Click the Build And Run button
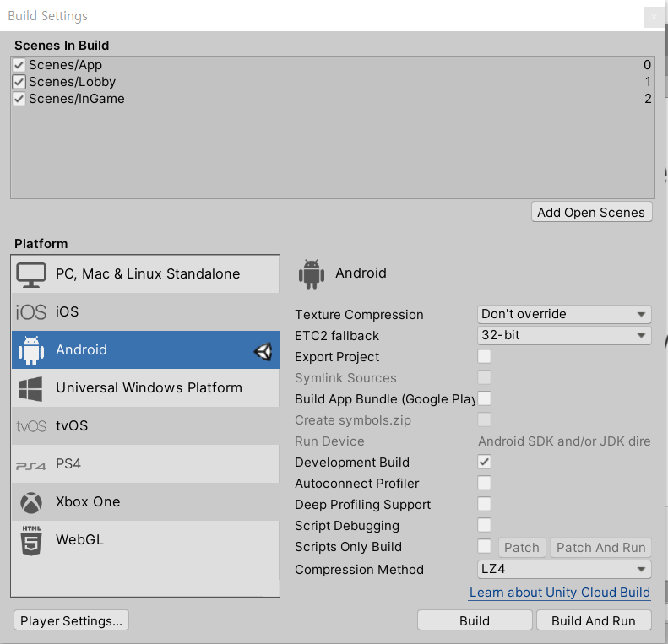 pyautogui.click(x=594, y=620)
